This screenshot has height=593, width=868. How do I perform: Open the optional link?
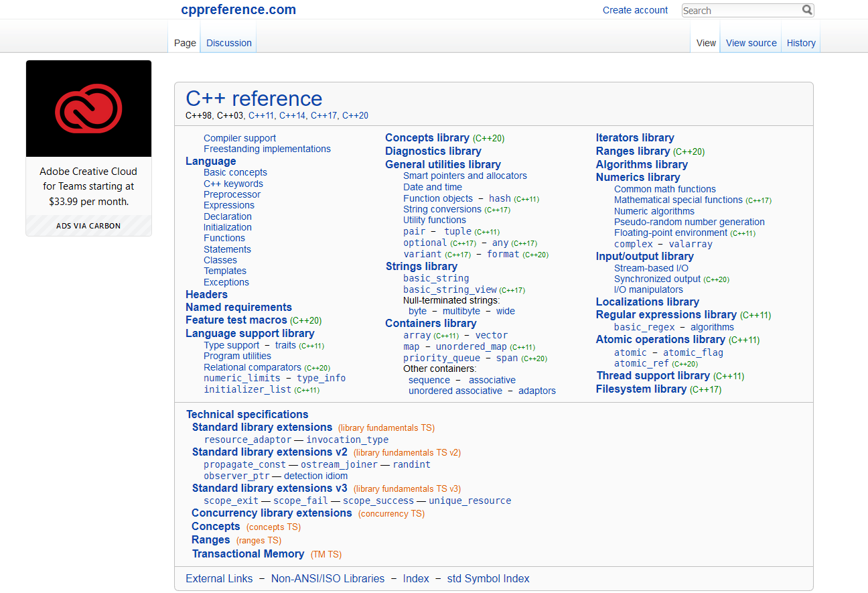point(425,243)
